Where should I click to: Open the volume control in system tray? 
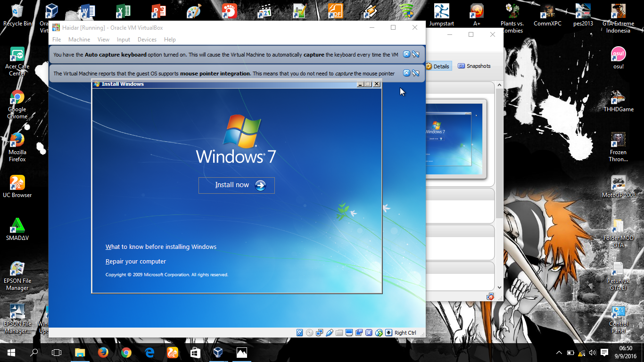coord(592,352)
